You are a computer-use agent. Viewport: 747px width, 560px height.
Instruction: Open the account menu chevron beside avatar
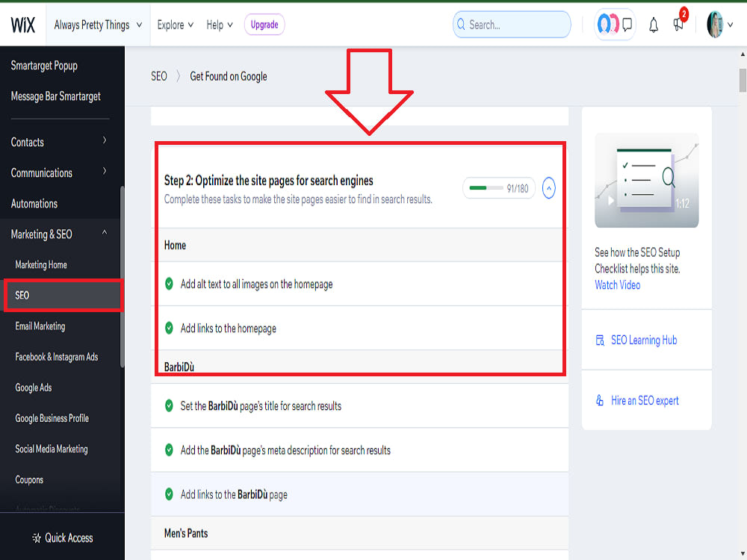(730, 25)
